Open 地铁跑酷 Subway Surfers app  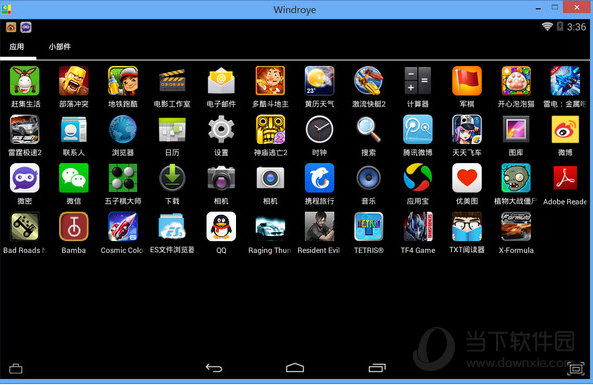click(x=123, y=81)
